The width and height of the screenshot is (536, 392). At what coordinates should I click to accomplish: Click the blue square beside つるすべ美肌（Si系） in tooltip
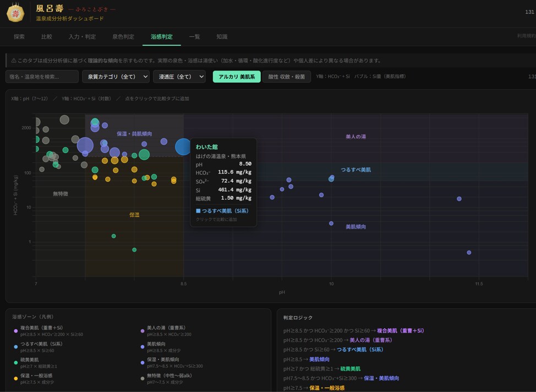198,211
